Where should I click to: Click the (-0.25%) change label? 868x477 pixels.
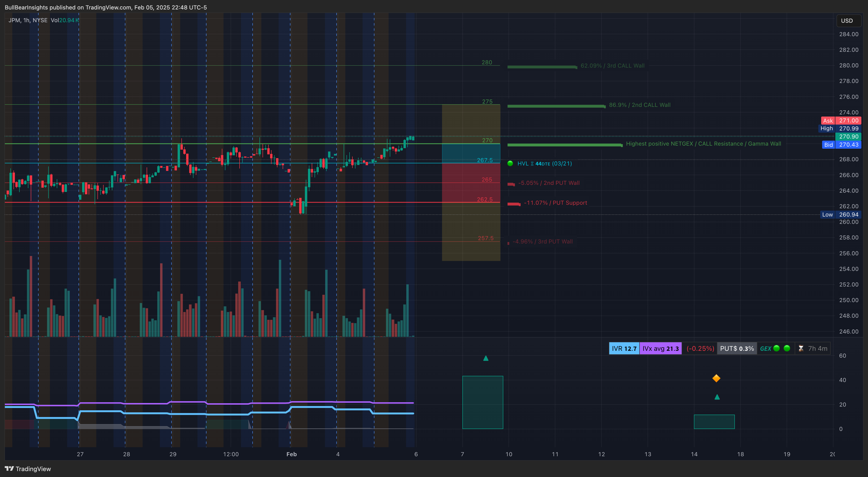point(700,348)
